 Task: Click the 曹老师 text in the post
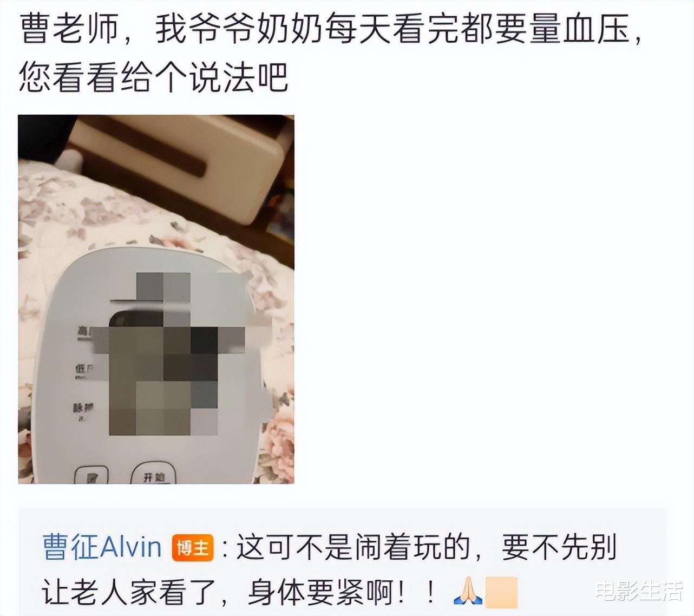point(69,29)
